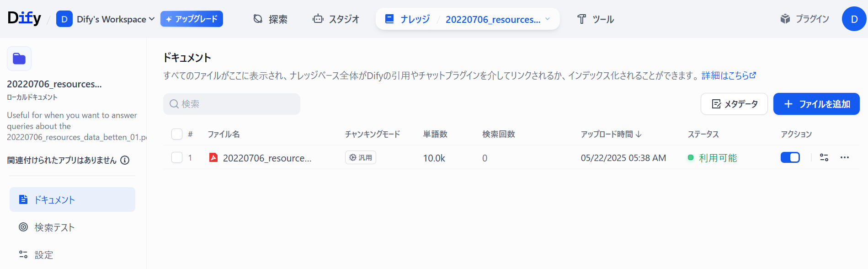Click the Dify logo
868x269 pixels.
tap(24, 18)
